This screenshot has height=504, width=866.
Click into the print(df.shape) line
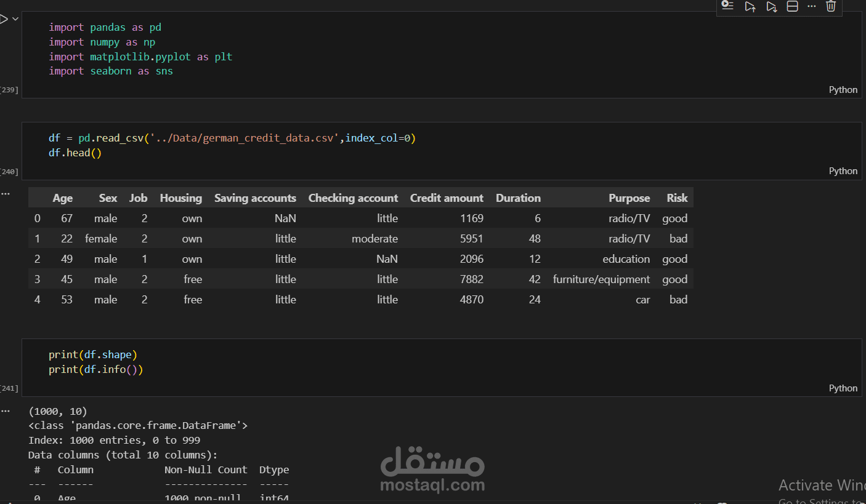92,354
